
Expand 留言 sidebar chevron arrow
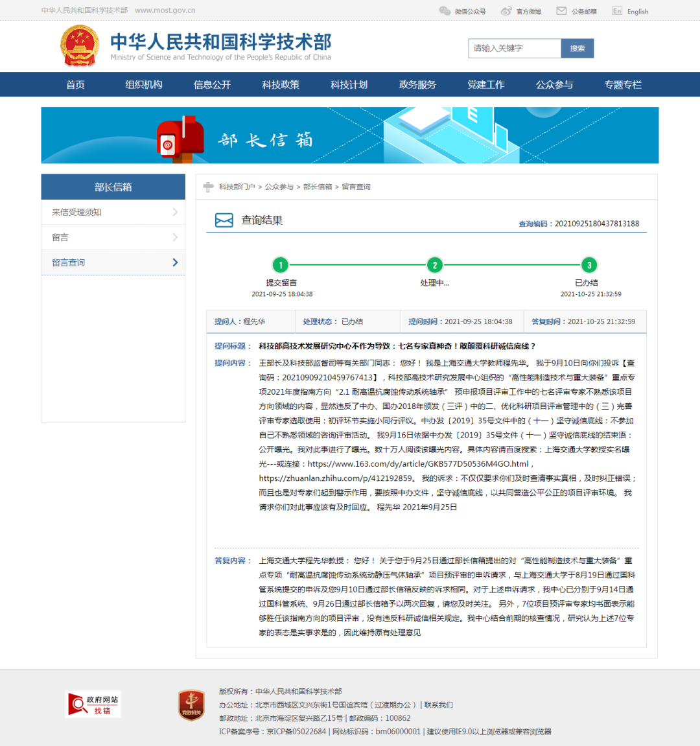(x=175, y=237)
